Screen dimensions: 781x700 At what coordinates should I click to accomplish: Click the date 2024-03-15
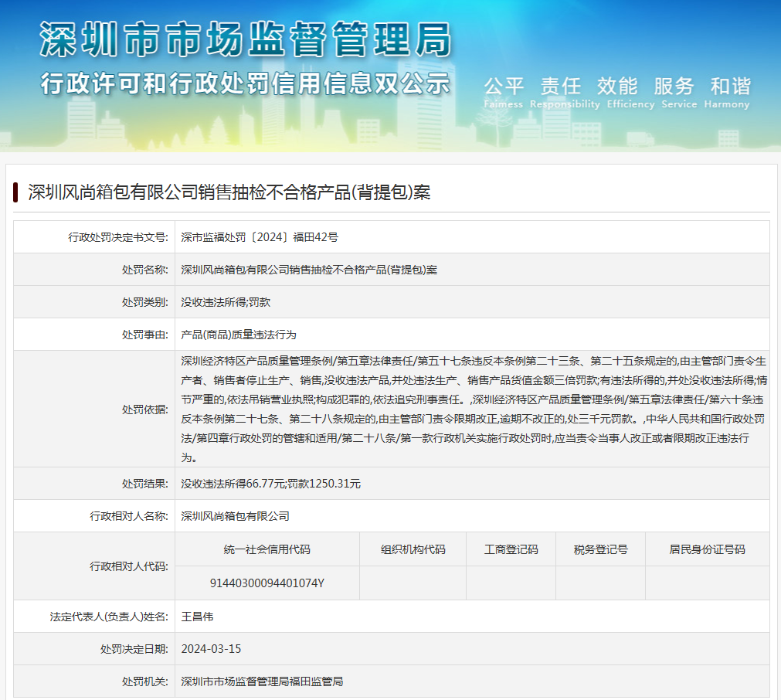pyautogui.click(x=211, y=649)
